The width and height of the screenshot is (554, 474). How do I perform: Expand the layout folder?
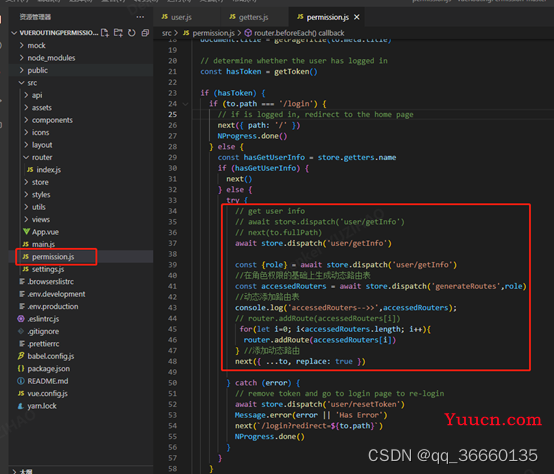click(42, 145)
